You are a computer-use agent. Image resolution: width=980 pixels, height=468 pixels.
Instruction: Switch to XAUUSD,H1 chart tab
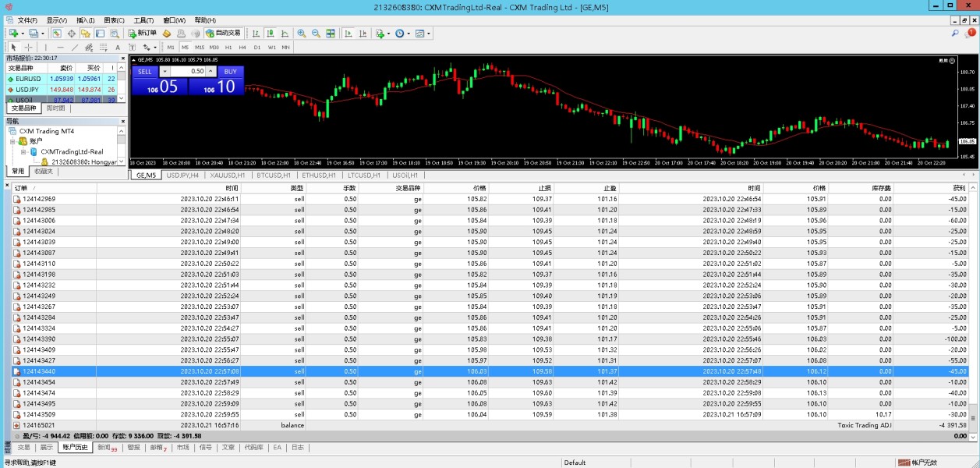(x=228, y=175)
